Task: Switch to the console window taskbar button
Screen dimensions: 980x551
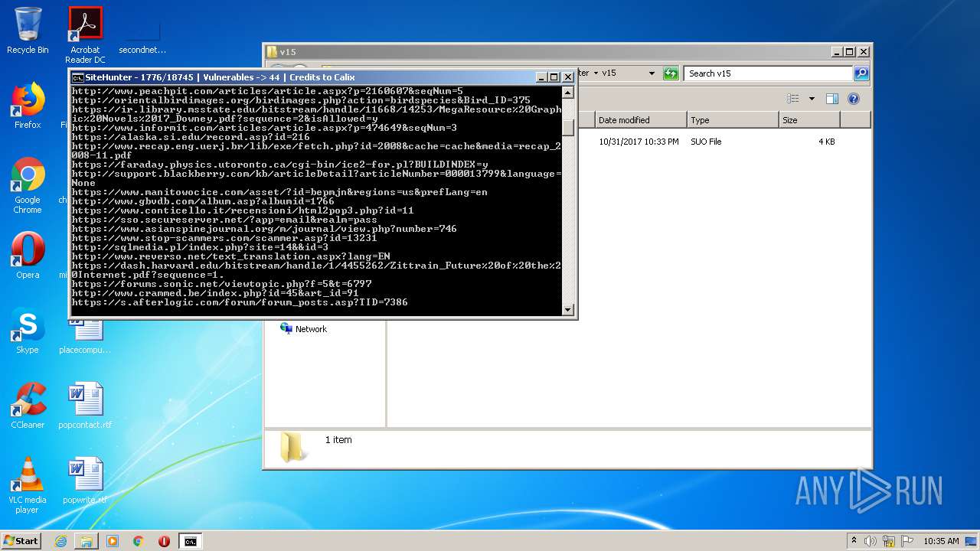Action: (x=190, y=541)
